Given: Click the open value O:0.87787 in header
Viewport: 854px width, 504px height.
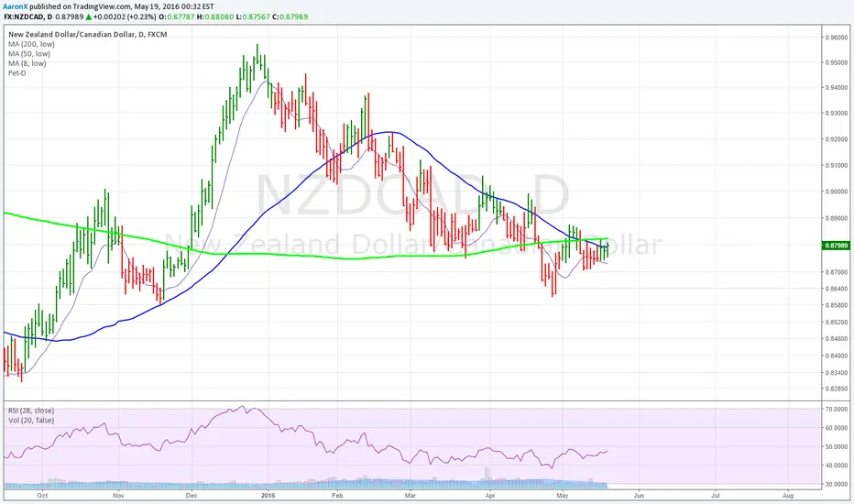Looking at the screenshot, I should pyautogui.click(x=177, y=16).
